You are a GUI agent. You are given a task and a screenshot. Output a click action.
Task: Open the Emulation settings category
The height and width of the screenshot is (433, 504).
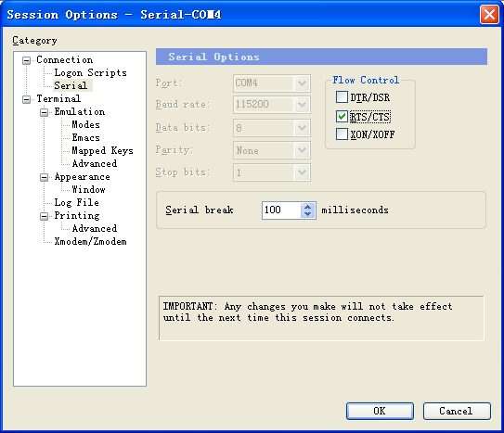point(80,111)
